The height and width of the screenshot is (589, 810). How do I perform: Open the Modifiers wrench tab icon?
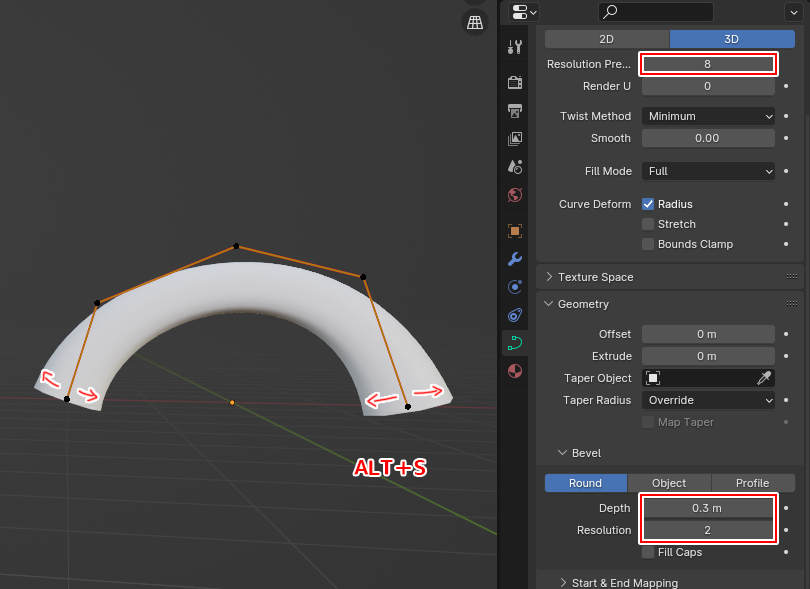pyautogui.click(x=515, y=259)
